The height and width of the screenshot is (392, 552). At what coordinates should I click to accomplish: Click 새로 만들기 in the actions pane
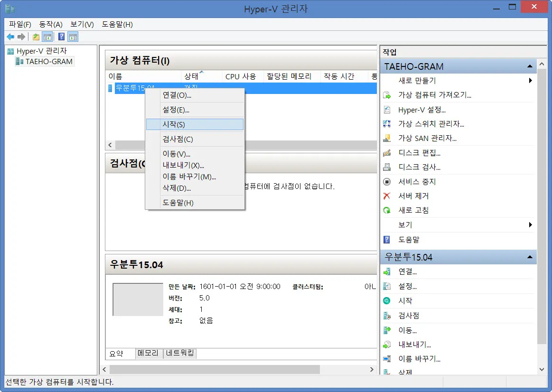[417, 81]
